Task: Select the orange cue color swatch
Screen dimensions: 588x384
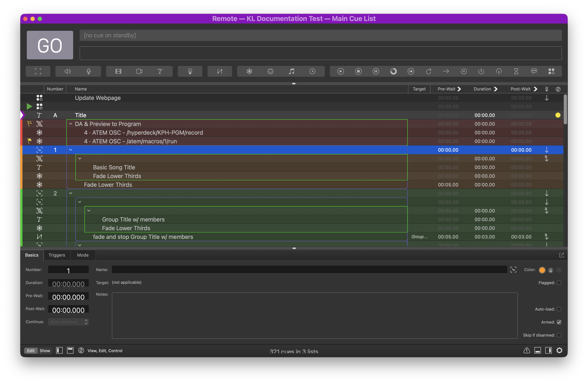Action: (542, 270)
